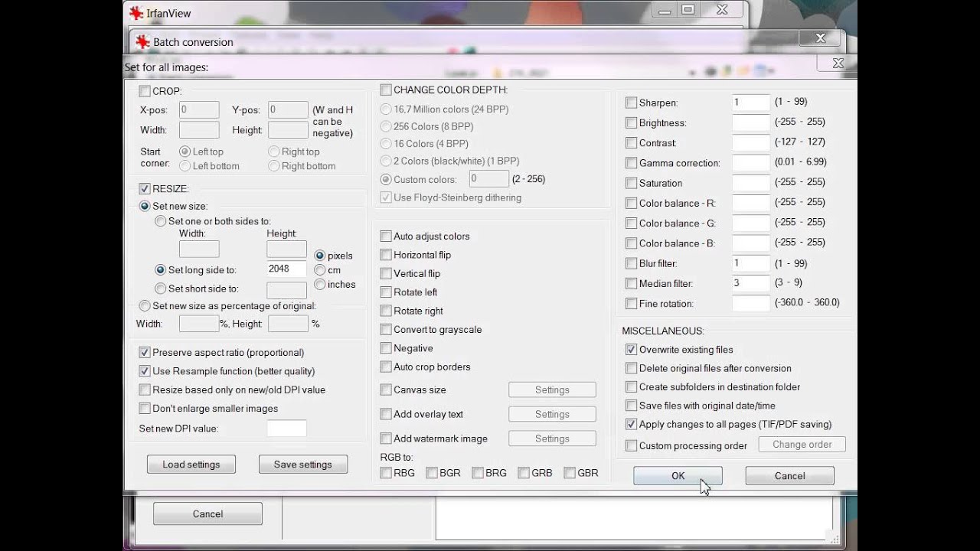
Task: Click the long side value field 2048
Action: point(286,269)
